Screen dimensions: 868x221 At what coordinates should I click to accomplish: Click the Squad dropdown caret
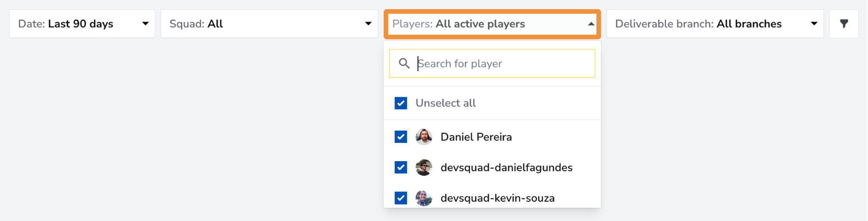[x=368, y=24]
